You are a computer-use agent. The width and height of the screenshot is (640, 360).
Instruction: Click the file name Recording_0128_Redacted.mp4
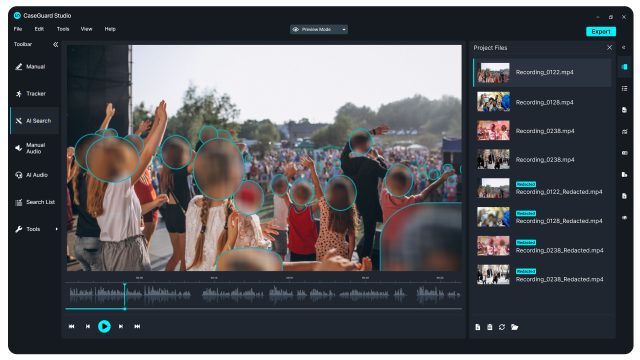[559, 221]
